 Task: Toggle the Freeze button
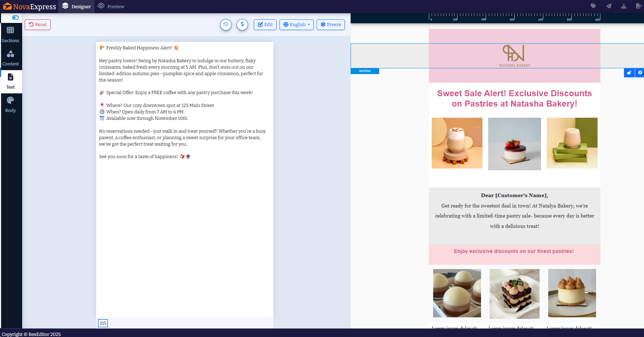point(331,25)
